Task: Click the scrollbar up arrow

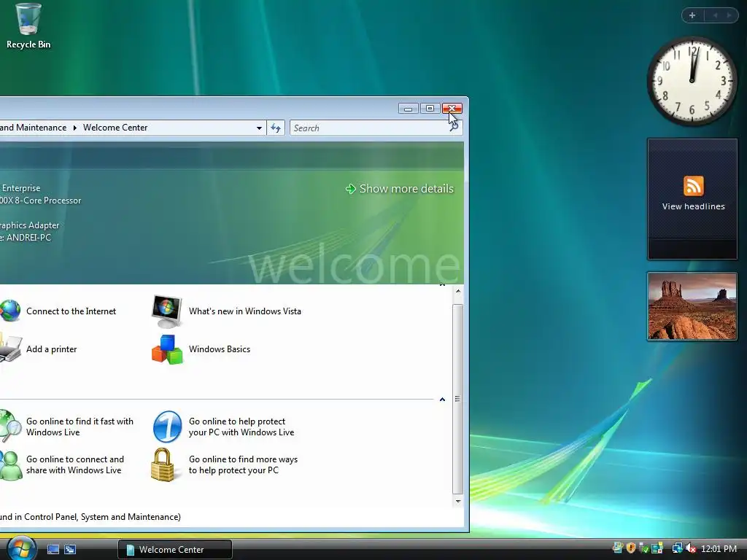Action: click(x=458, y=291)
